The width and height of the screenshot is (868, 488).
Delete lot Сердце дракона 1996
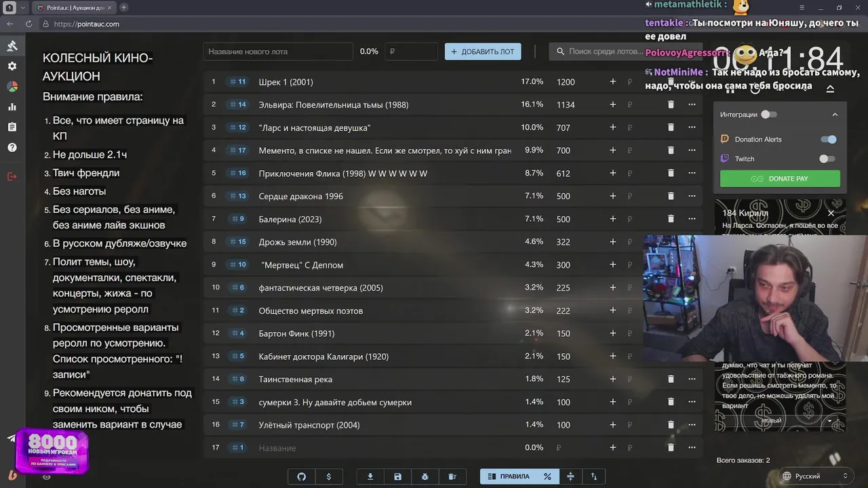(671, 196)
